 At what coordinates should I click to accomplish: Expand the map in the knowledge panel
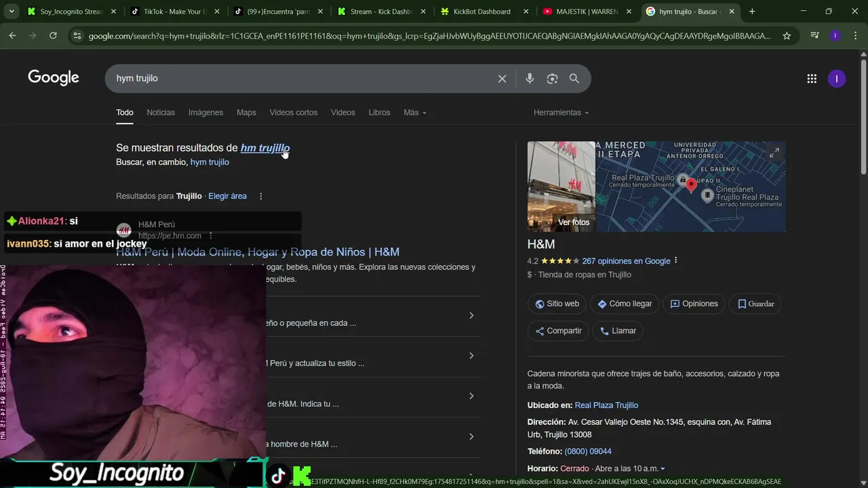[x=774, y=153]
